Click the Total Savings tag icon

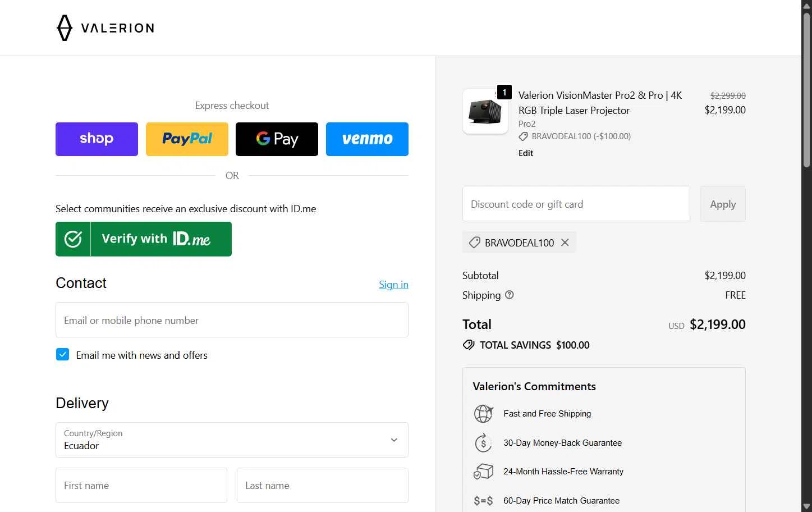point(469,345)
